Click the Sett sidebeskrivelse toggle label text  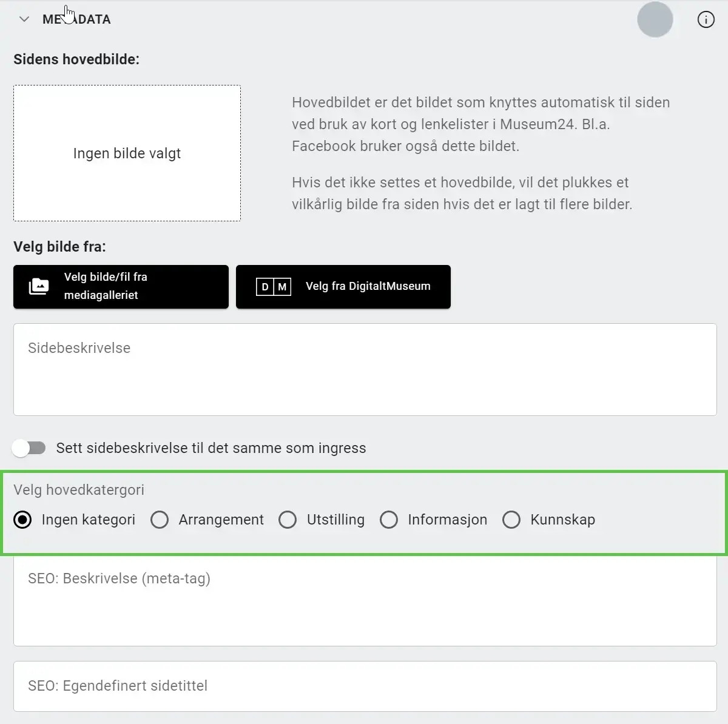(211, 448)
